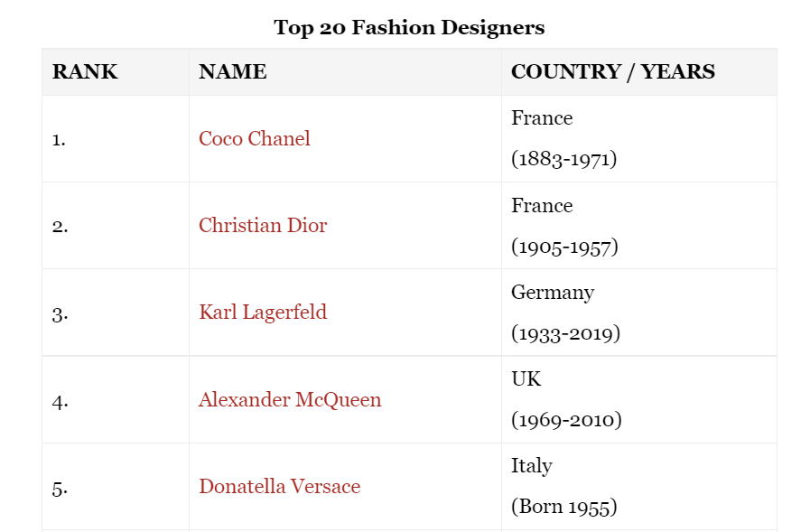Image resolution: width=810 pixels, height=532 pixels.
Task: Select the (1905-1957) years text
Action: (x=564, y=247)
